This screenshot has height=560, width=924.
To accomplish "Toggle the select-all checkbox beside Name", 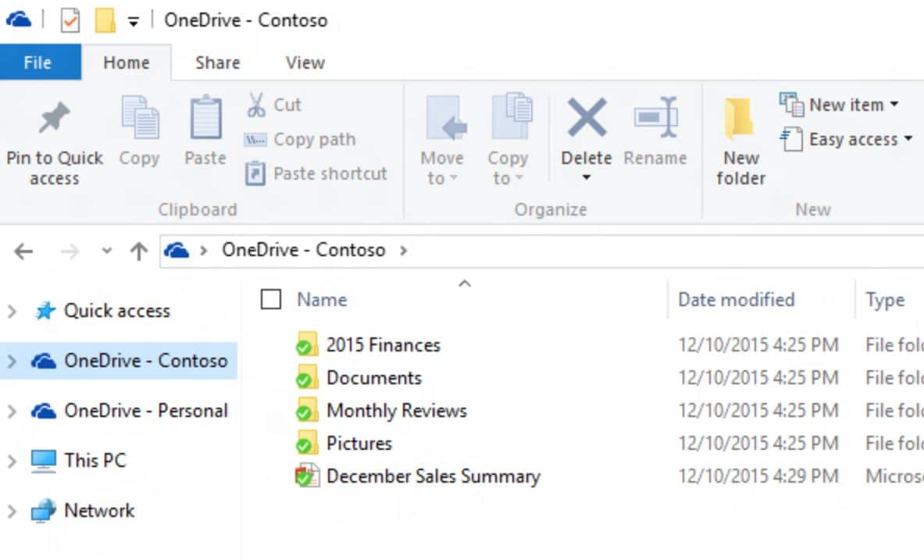I will tap(270, 299).
